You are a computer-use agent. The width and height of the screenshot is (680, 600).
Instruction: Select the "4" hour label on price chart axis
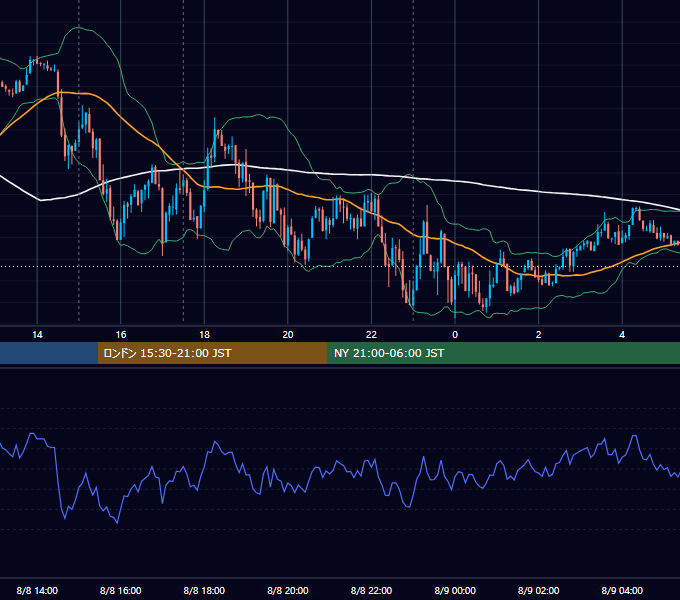[622, 335]
